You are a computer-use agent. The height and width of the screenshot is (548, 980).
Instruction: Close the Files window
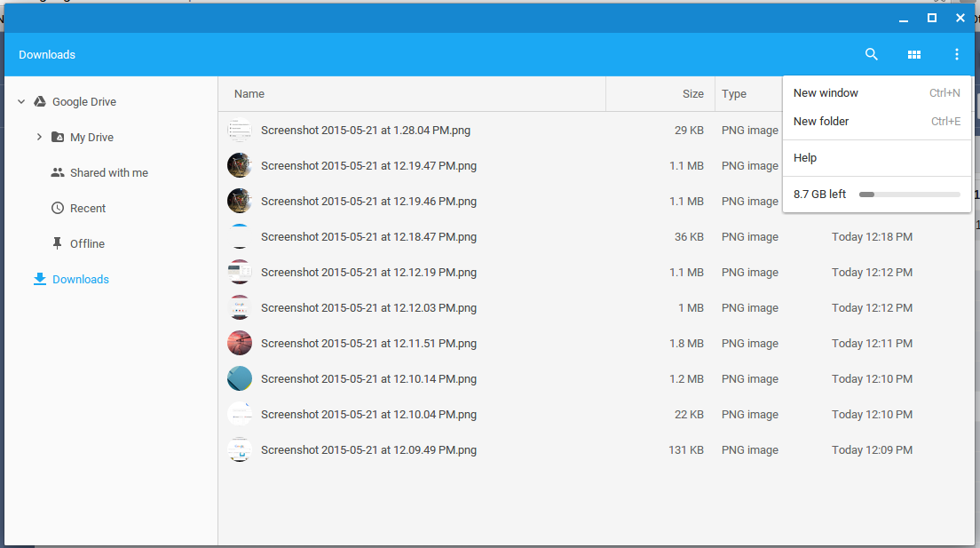point(960,18)
